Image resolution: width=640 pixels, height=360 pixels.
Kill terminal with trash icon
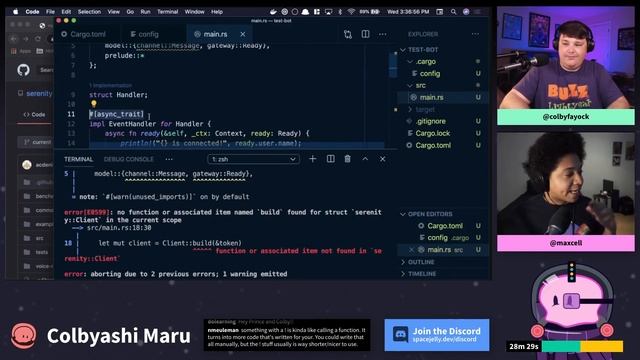[347, 159]
